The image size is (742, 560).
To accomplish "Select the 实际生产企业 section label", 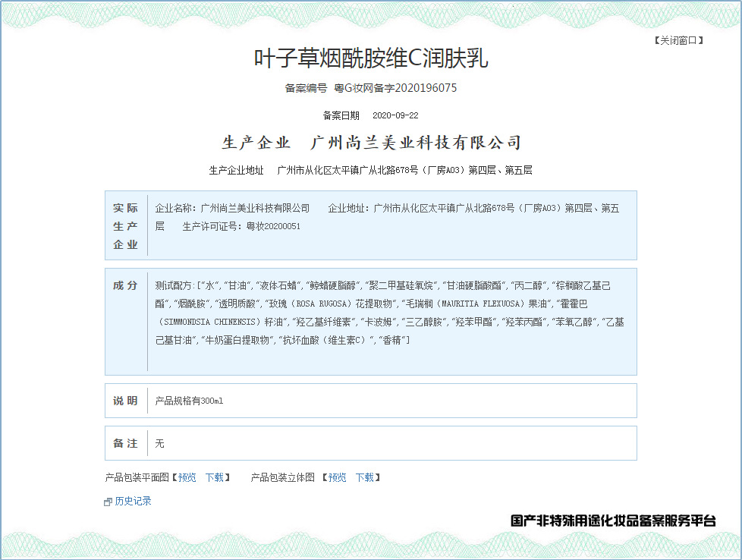I will tap(126, 226).
